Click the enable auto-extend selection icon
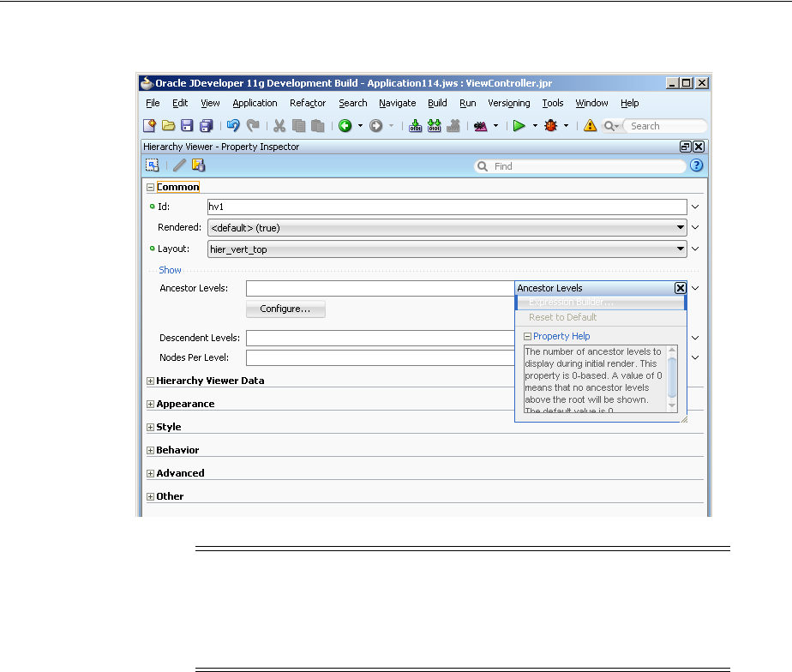792x672 pixels. (152, 165)
